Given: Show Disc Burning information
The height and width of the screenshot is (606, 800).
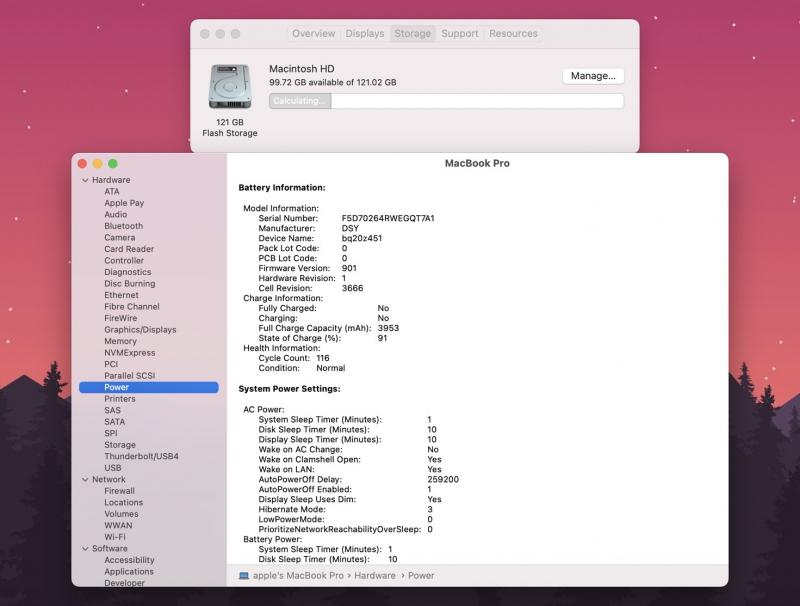Looking at the screenshot, I should [x=130, y=284].
